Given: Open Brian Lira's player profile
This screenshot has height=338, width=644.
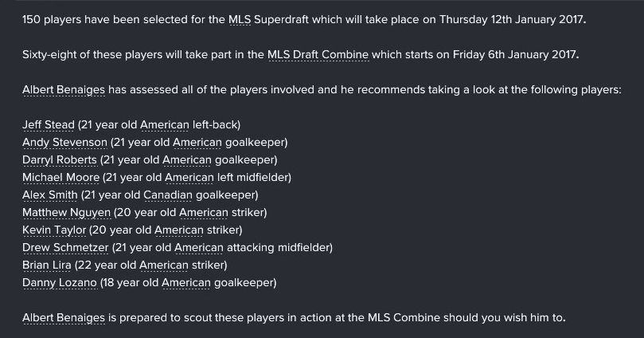Looking at the screenshot, I should coord(47,265).
